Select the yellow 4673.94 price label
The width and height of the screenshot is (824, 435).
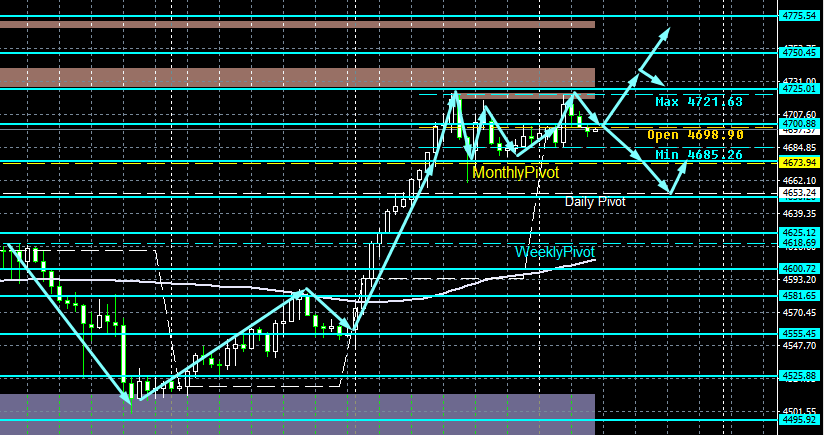(x=799, y=163)
